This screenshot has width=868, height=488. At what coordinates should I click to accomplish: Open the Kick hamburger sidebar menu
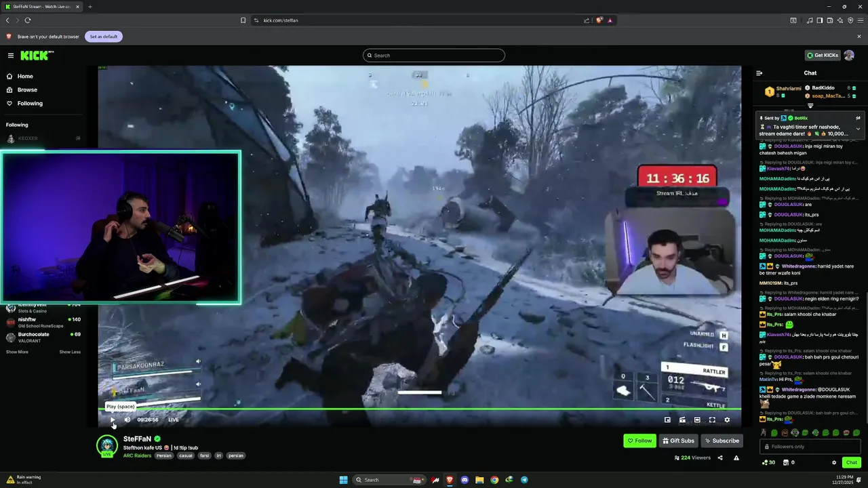pos(11,56)
